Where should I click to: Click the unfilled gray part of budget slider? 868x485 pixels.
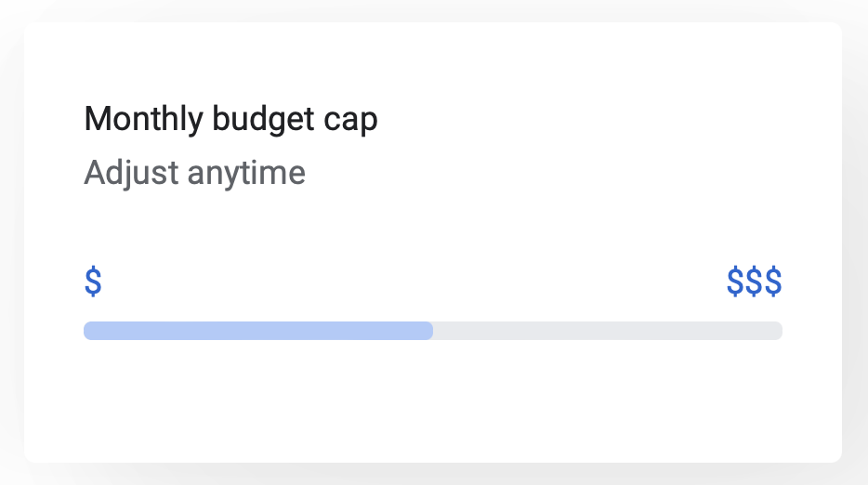click(x=608, y=331)
